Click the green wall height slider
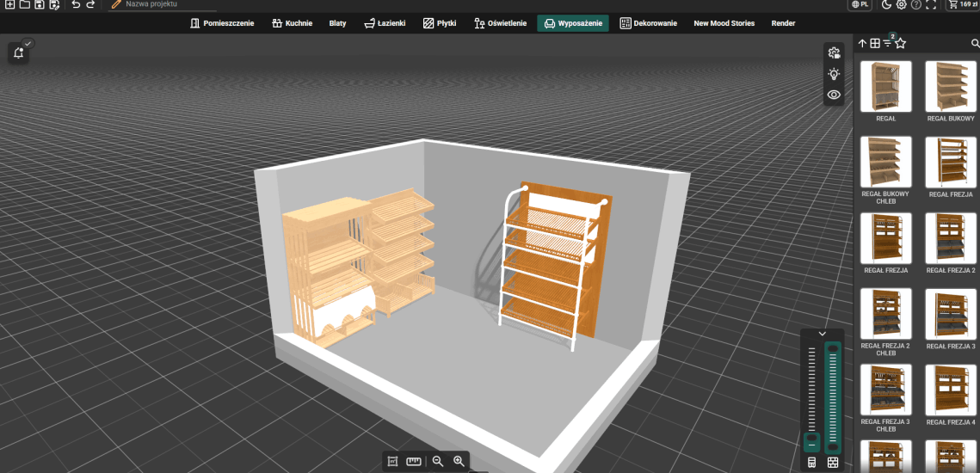Image resolution: width=980 pixels, height=473 pixels. coord(832,396)
